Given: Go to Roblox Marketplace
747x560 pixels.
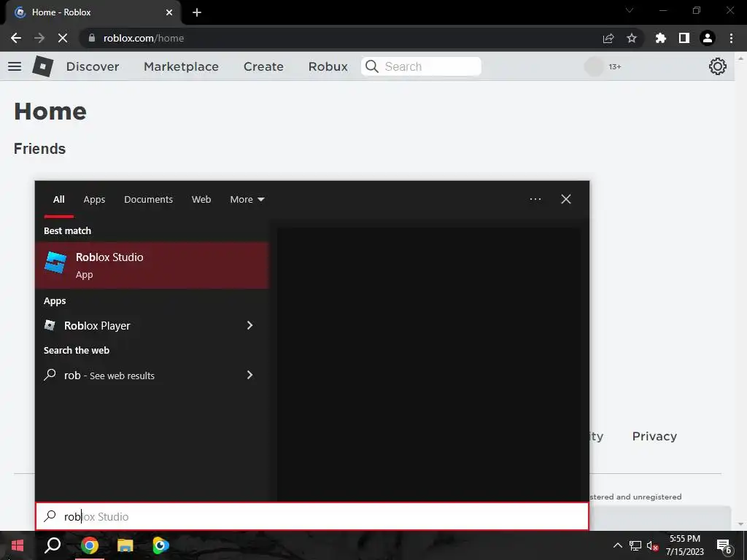Looking at the screenshot, I should [x=181, y=66].
